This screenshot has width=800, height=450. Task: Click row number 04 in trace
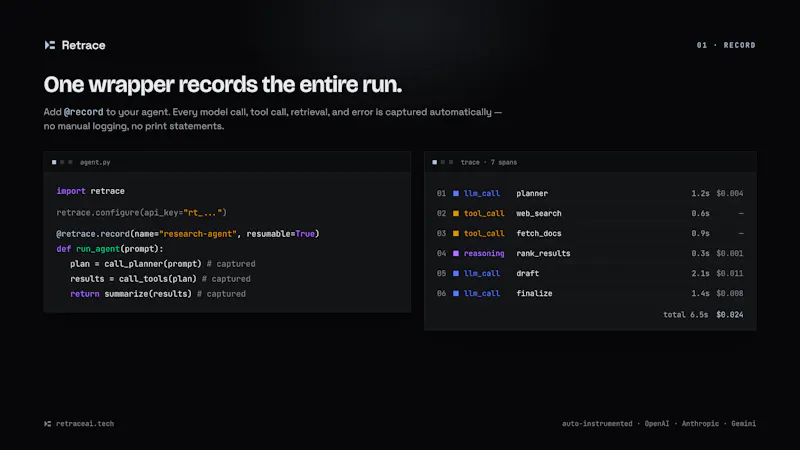click(441, 253)
